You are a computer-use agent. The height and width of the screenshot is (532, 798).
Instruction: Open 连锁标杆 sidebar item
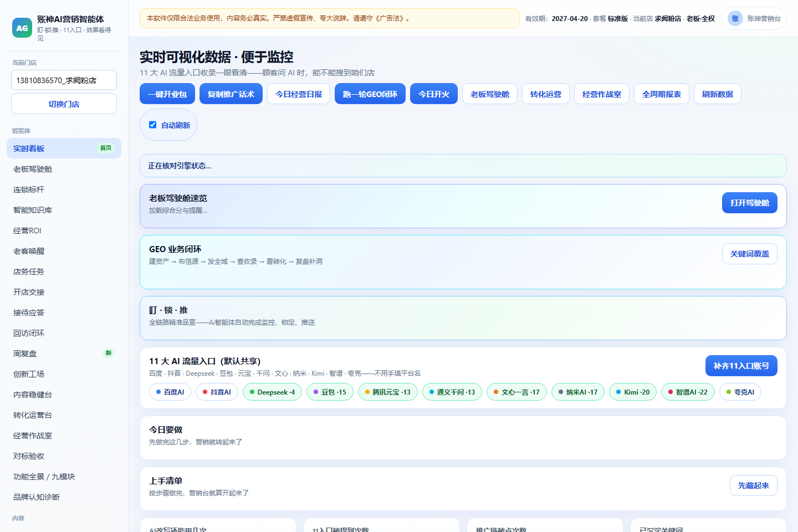click(64, 190)
